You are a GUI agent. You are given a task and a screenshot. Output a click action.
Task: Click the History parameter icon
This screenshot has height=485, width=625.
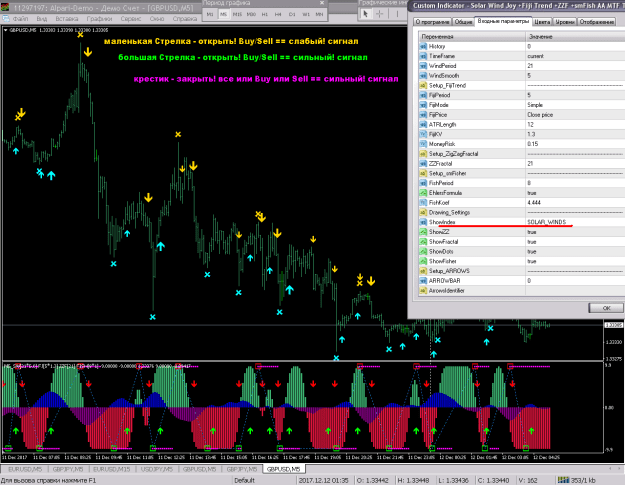tap(423, 46)
